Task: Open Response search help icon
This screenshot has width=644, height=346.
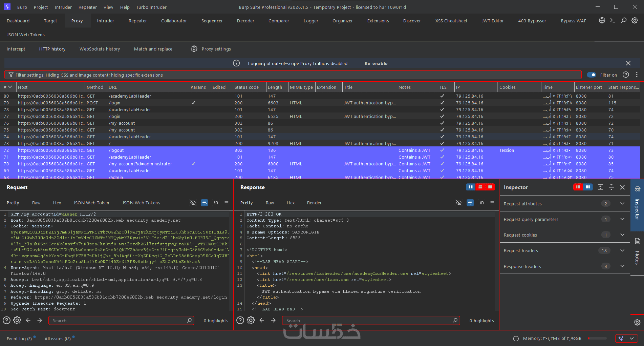Action: click(240, 320)
